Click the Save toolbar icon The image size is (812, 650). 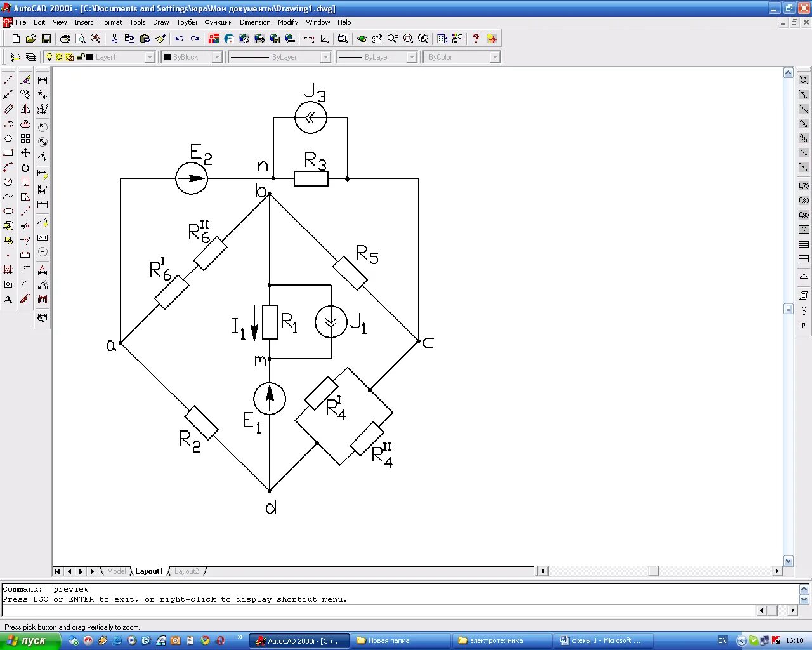point(46,39)
